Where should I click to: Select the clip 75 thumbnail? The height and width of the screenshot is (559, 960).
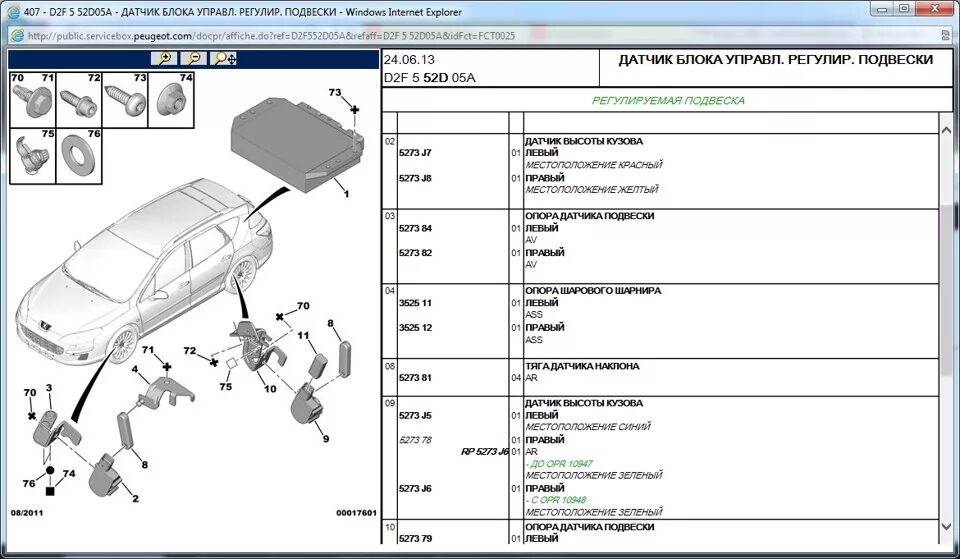coord(32,156)
